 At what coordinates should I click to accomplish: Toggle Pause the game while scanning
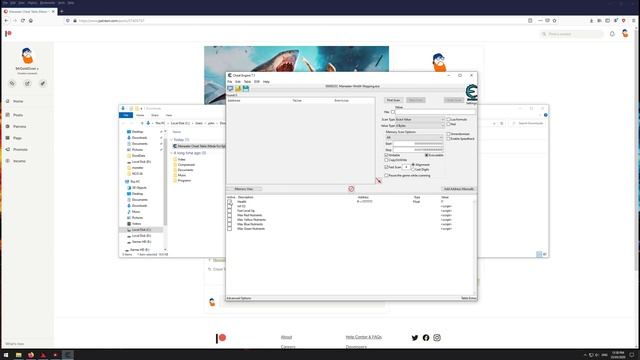click(x=386, y=176)
